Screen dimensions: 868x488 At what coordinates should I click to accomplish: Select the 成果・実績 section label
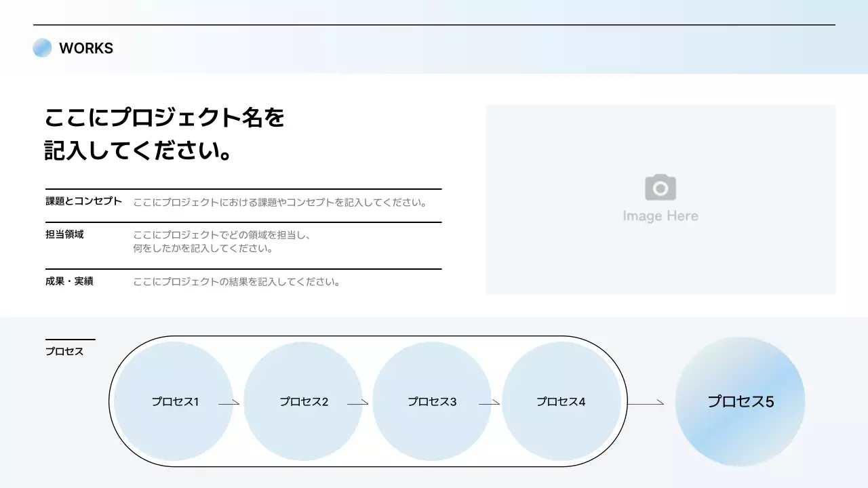(x=67, y=281)
